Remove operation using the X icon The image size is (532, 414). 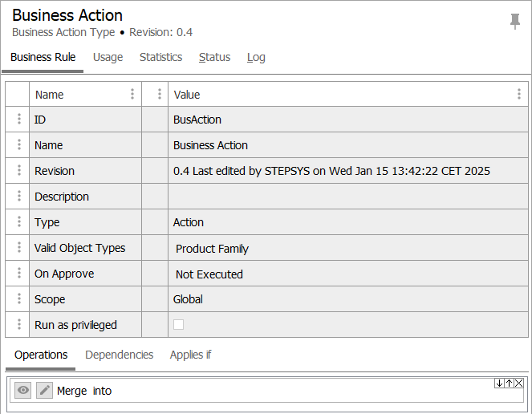click(x=518, y=384)
